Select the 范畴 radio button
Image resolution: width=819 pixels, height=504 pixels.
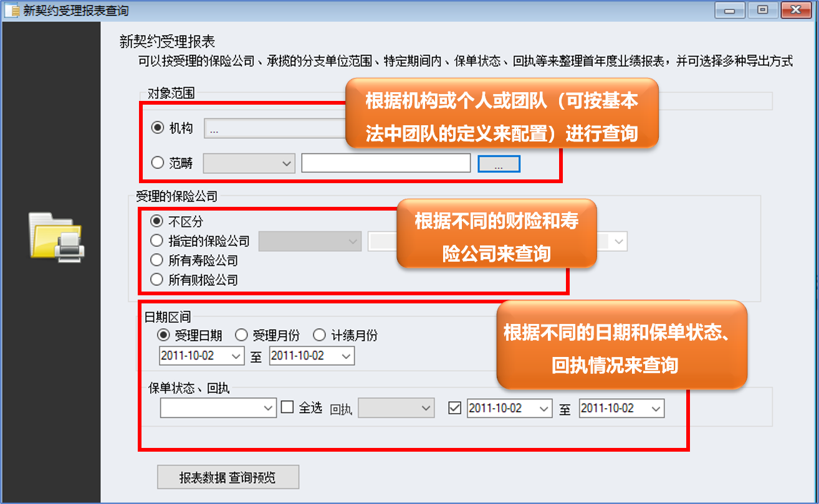(158, 163)
